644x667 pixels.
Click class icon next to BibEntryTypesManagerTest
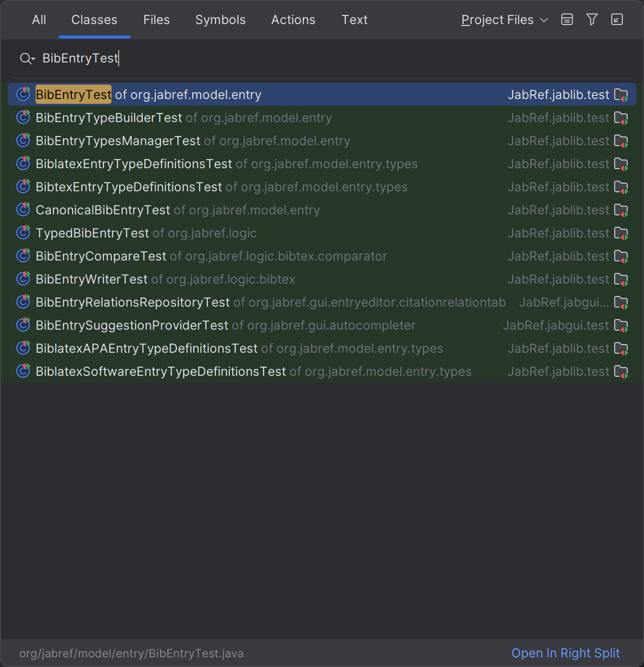pyautogui.click(x=23, y=140)
